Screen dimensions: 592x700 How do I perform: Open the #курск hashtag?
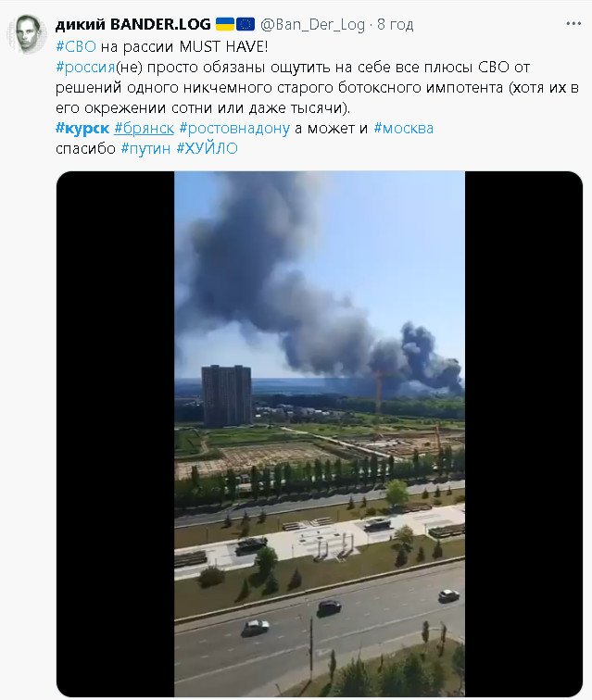[x=82, y=129]
